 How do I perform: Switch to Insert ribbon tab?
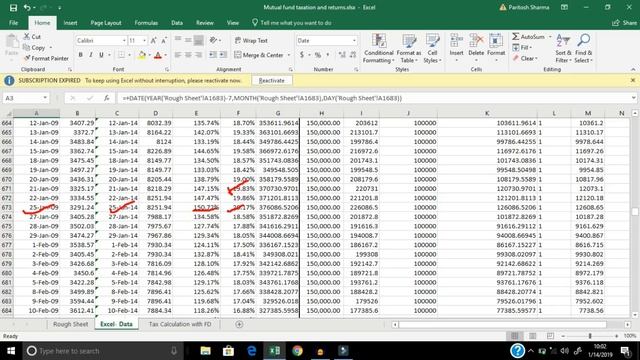click(x=70, y=23)
